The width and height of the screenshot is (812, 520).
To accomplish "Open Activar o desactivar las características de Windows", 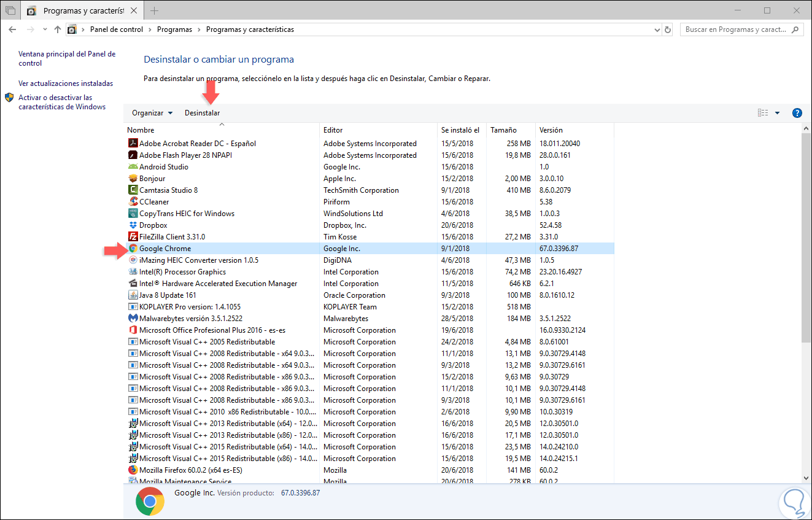I will (62, 102).
